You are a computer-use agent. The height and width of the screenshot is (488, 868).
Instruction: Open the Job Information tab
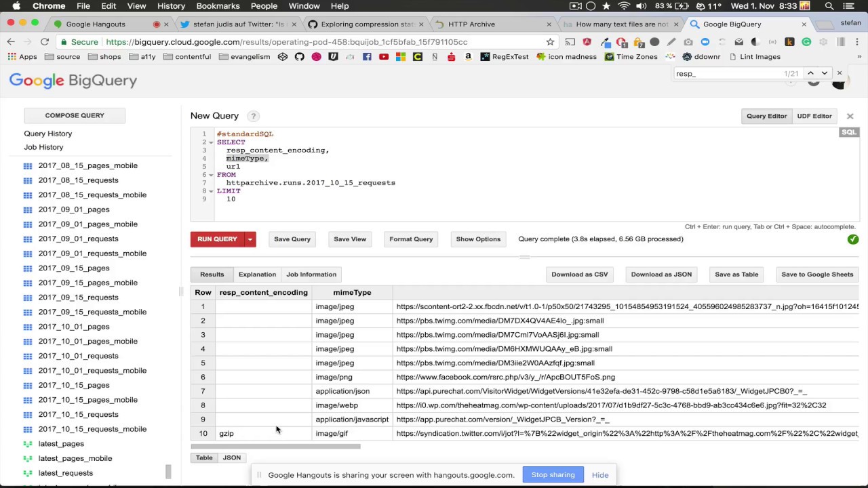coord(311,274)
